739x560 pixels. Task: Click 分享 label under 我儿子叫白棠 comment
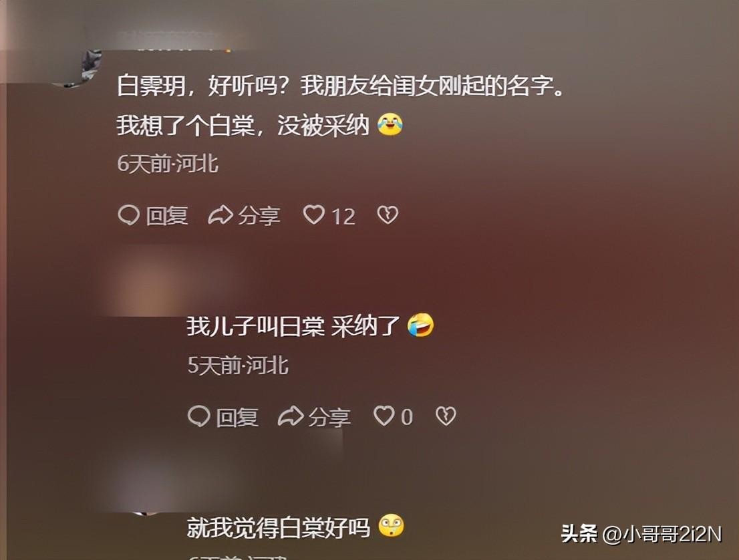click(x=329, y=417)
